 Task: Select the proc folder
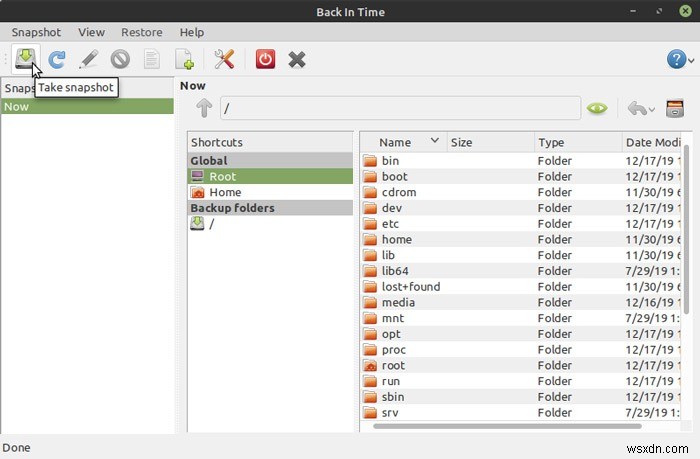point(521,350)
